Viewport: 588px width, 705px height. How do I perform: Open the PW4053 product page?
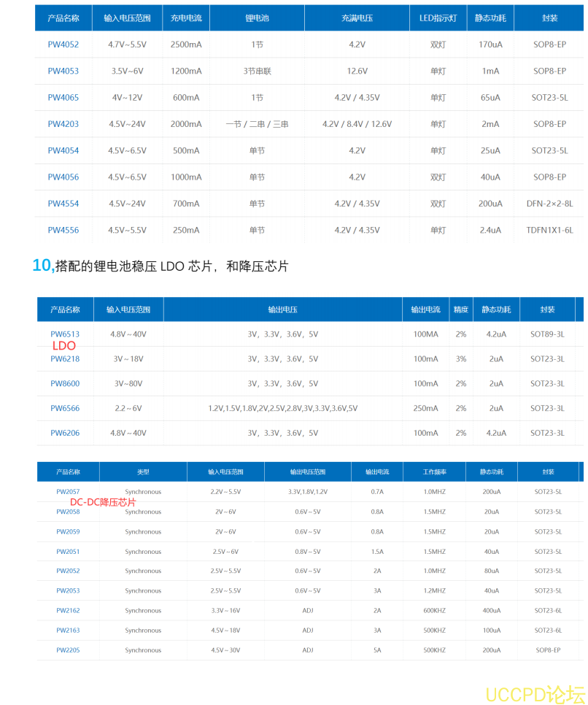tap(62, 71)
